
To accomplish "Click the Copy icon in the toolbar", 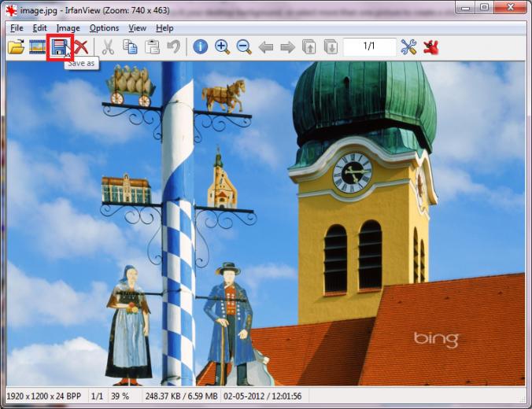I will pyautogui.click(x=130, y=47).
